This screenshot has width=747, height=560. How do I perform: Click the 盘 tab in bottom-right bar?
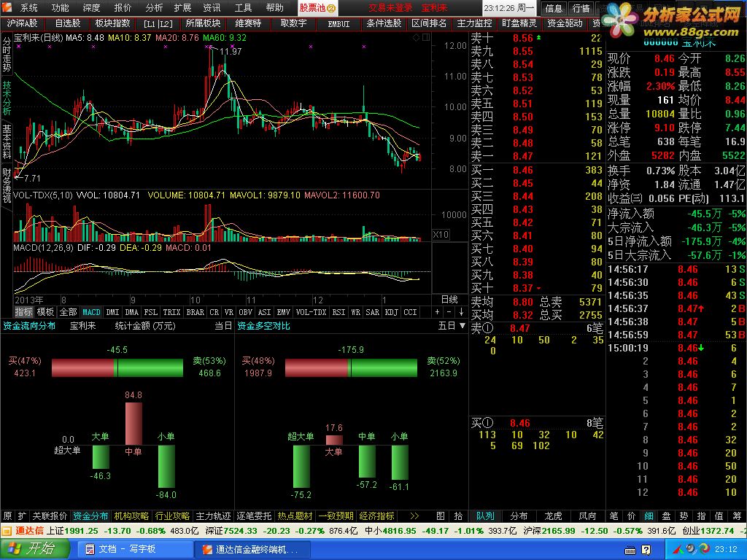[x=667, y=516]
